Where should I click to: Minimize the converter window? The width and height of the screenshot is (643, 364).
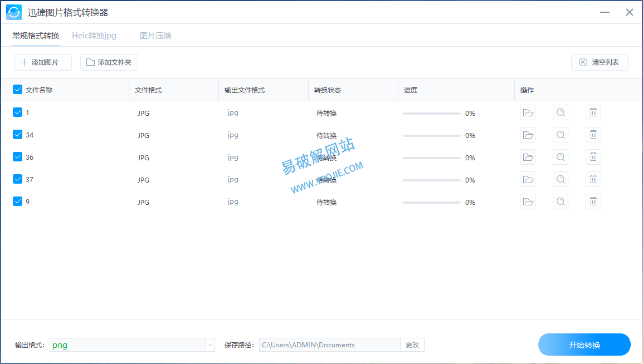605,12
